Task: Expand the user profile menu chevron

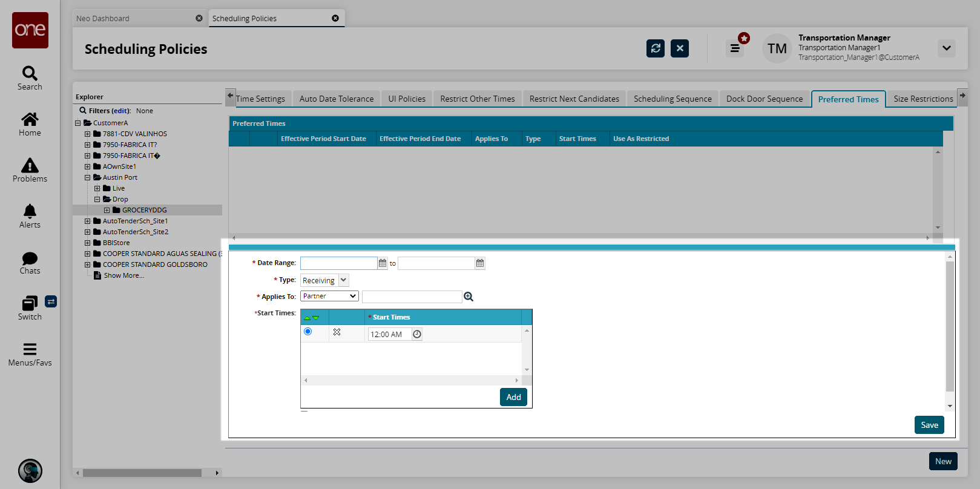Action: tap(946, 48)
